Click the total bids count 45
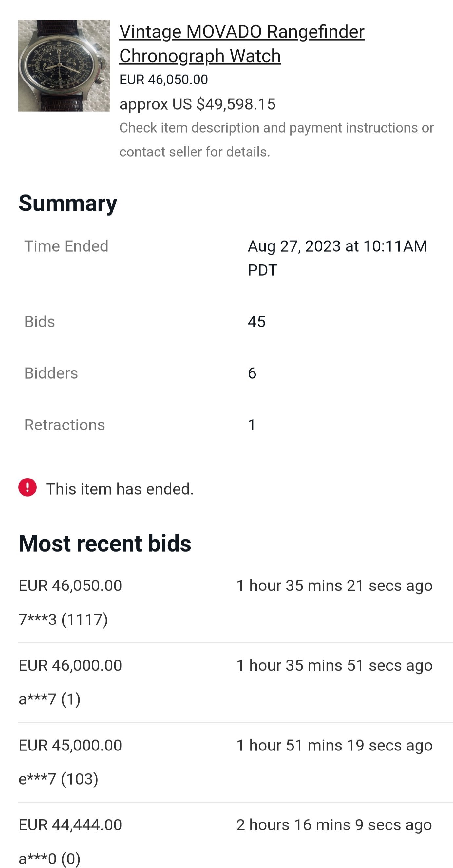The width and height of the screenshot is (453, 868). click(256, 322)
